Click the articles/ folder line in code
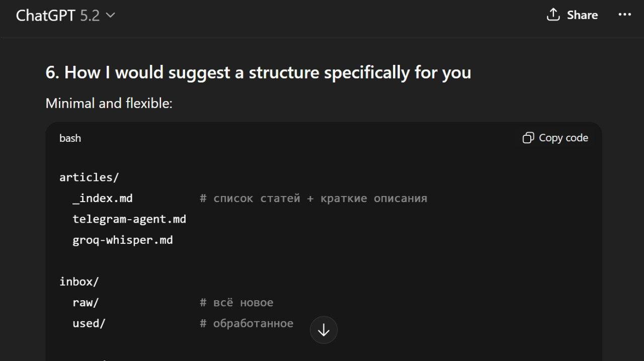The image size is (644, 361). tap(89, 177)
